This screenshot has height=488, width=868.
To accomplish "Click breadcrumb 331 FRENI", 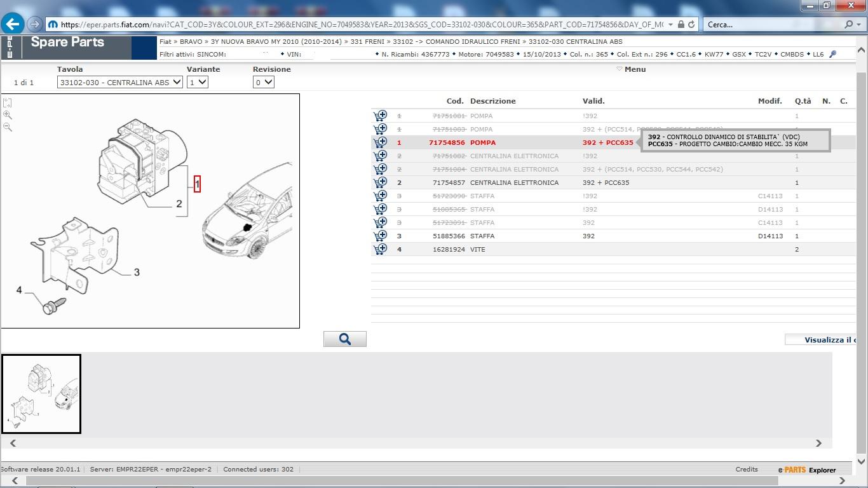I will 367,41.
